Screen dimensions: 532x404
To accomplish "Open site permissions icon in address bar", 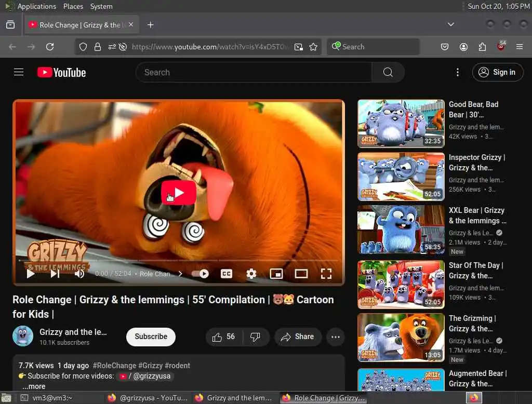I will pos(112,47).
